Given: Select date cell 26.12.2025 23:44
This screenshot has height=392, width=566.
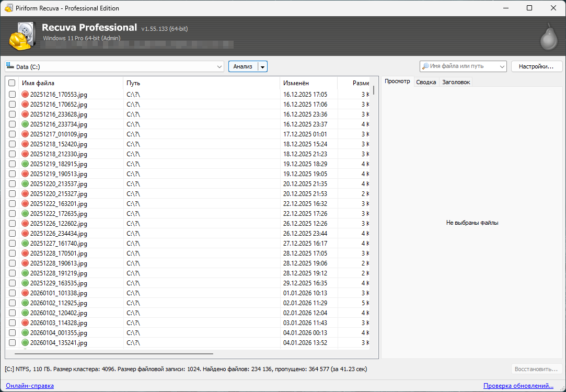Looking at the screenshot, I should [x=305, y=234].
